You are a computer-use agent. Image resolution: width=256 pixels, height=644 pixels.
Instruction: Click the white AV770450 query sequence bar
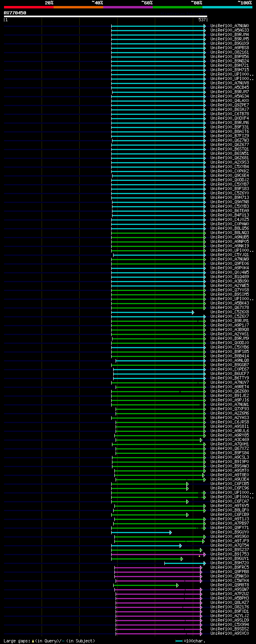point(105,16)
